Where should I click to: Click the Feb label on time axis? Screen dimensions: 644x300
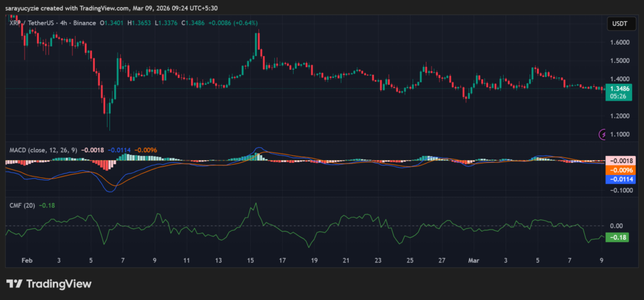tap(26, 260)
